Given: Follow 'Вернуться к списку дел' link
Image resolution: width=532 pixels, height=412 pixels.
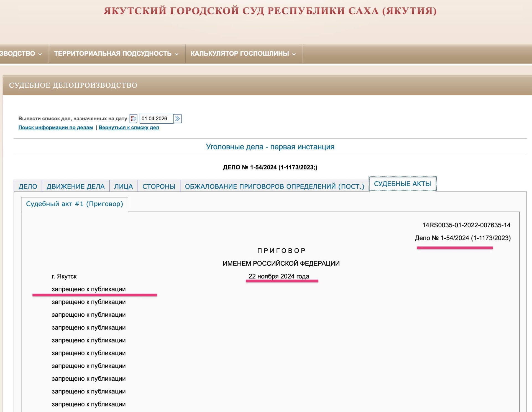Looking at the screenshot, I should click(129, 128).
